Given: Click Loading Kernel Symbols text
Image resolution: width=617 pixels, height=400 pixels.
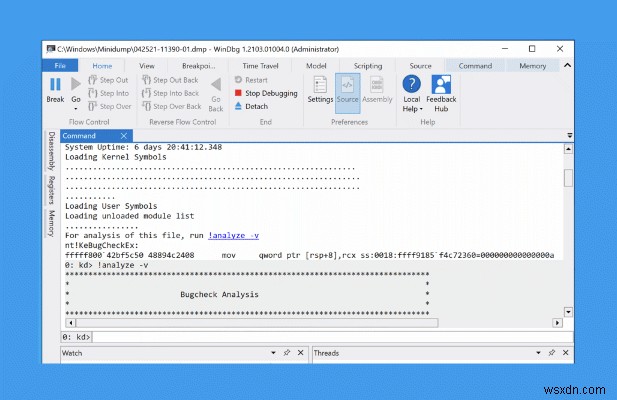Looking at the screenshot, I should 116,157.
